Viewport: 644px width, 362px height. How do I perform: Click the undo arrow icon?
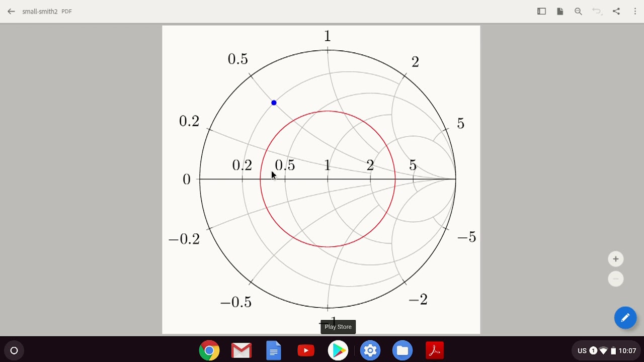click(597, 11)
